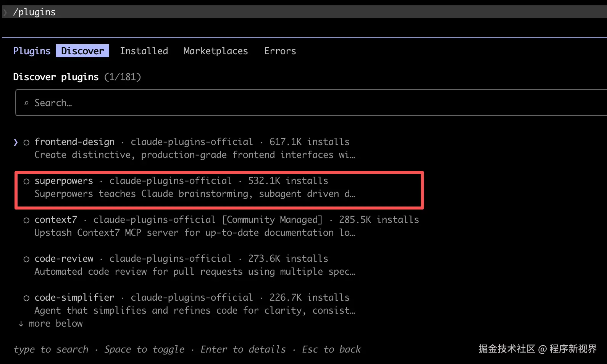The width and height of the screenshot is (607, 364).
Task: Toggle the code-review plugin circle
Action: click(26, 259)
